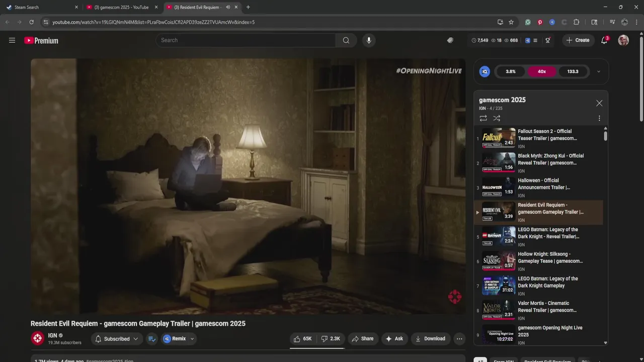Reload the page
The height and width of the screenshot is (362, 644).
click(31, 22)
